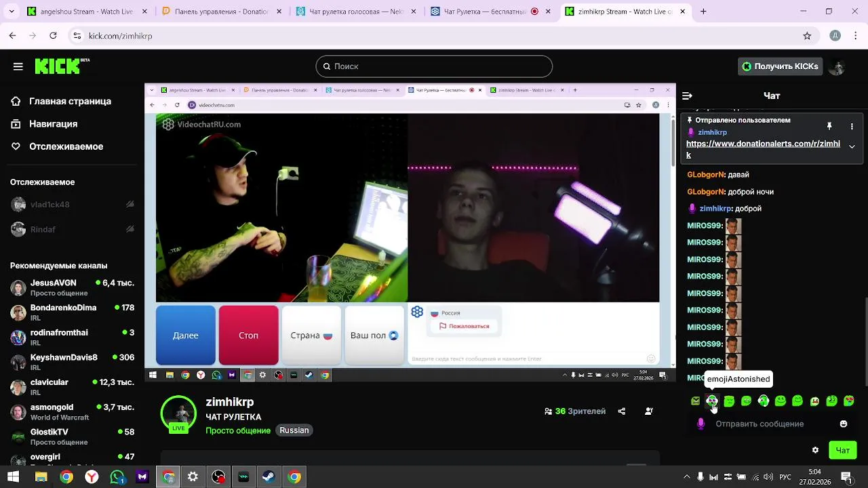Open followed channel Rindaf

(72, 230)
